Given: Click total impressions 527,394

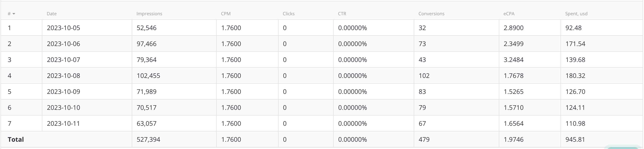Looking at the screenshot, I should point(148,139).
